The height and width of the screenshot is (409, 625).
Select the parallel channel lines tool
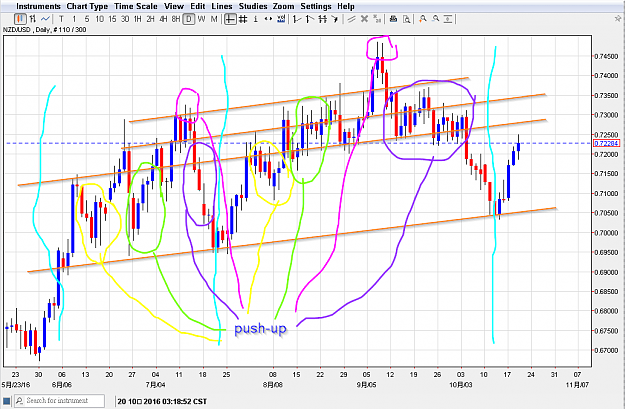point(351,19)
